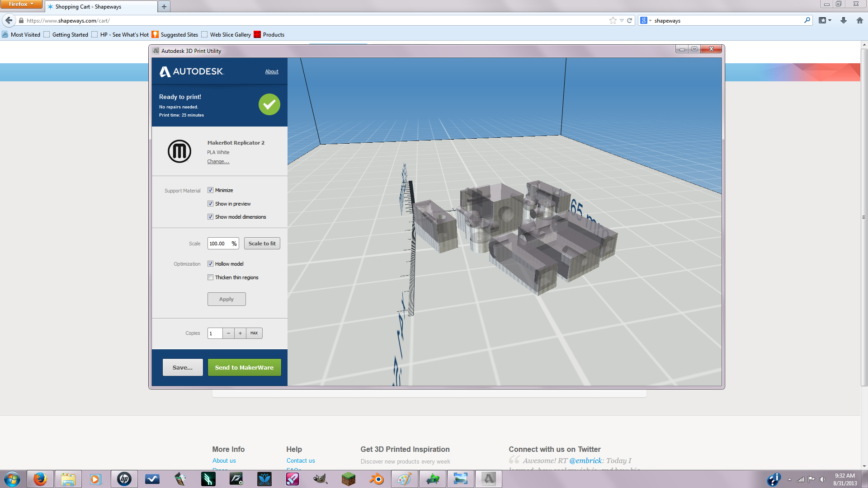
Task: Open the Web Slice Gallery bookmark
Action: (x=226, y=35)
